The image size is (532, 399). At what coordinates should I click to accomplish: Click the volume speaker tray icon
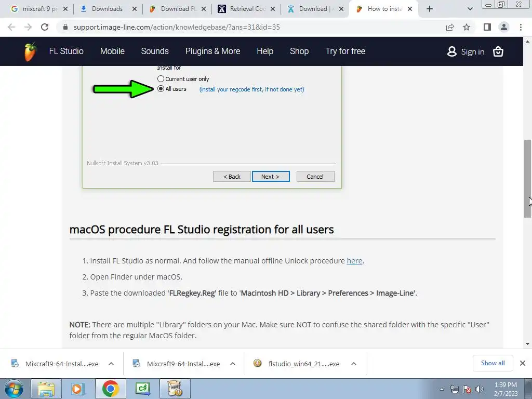pyautogui.click(x=479, y=389)
